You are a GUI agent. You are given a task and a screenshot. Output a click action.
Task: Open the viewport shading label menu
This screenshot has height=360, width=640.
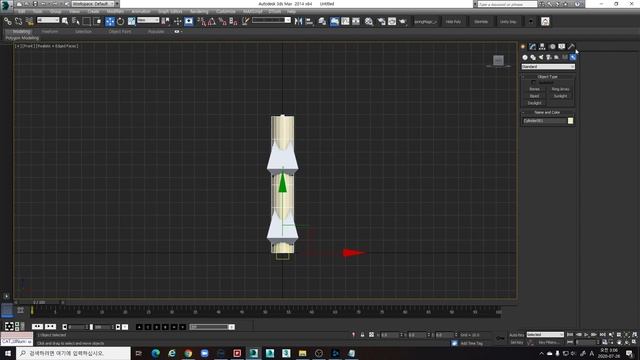57,46
